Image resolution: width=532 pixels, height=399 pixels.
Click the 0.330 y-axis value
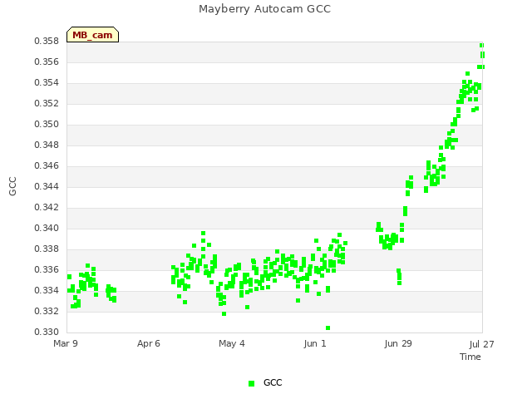(47, 332)
